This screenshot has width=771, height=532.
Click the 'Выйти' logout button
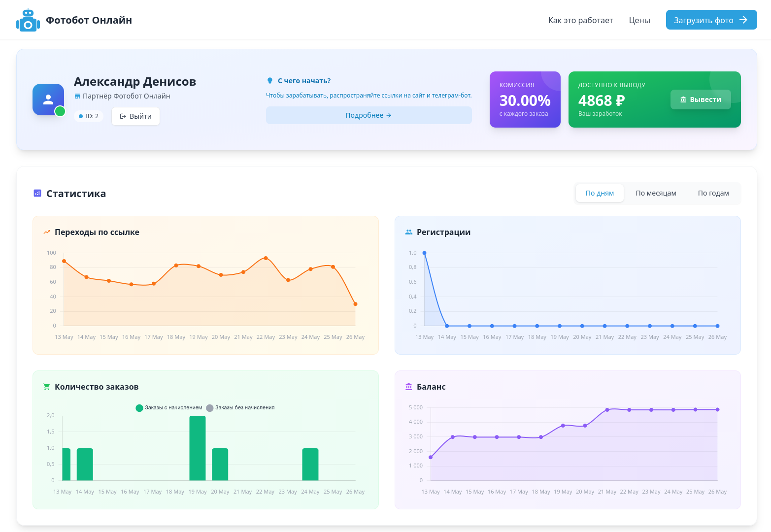click(x=135, y=116)
